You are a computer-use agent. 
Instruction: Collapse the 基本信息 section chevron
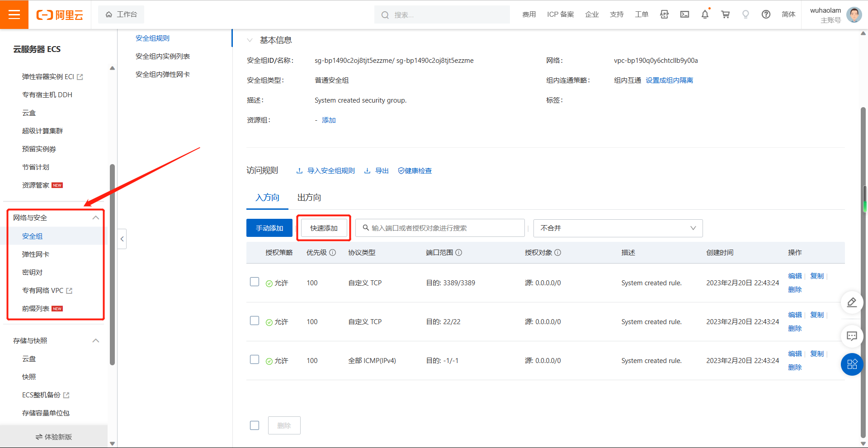click(x=250, y=40)
